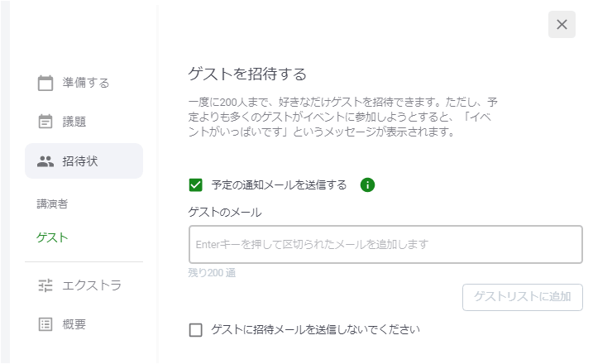Click the ゲストに招待メールを送信しないでください label text
Screen dimensions: 593x364
click(315, 329)
